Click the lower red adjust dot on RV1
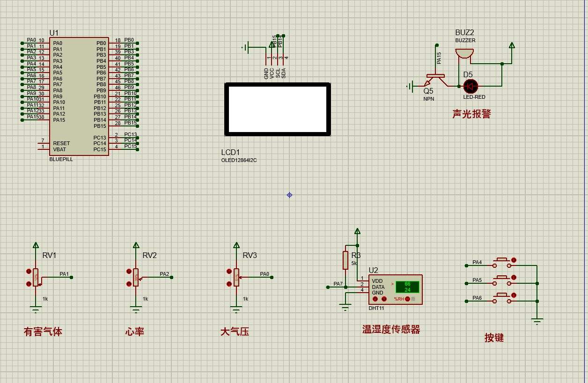This screenshot has width=588, height=383. pos(29,284)
